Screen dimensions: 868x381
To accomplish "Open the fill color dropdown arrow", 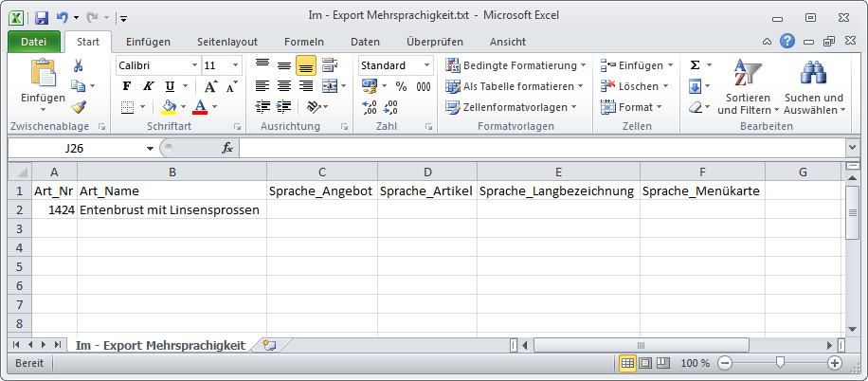I will 183,107.
